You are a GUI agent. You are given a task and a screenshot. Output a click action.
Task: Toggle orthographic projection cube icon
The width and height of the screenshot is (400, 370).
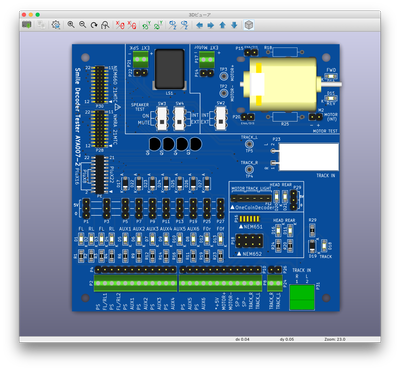(249, 25)
